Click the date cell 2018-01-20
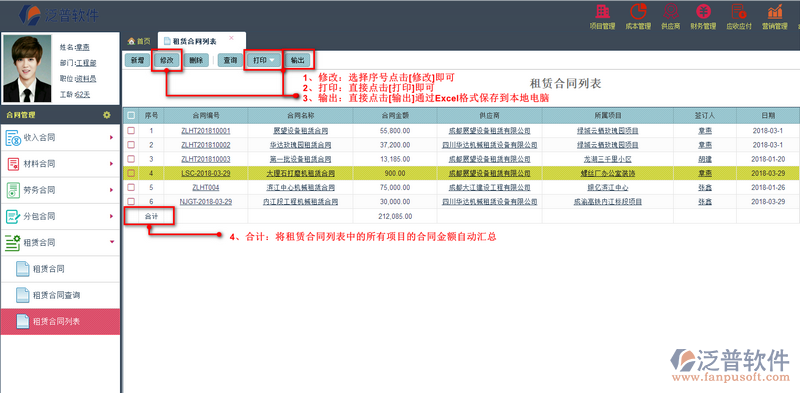 pyautogui.click(x=768, y=159)
